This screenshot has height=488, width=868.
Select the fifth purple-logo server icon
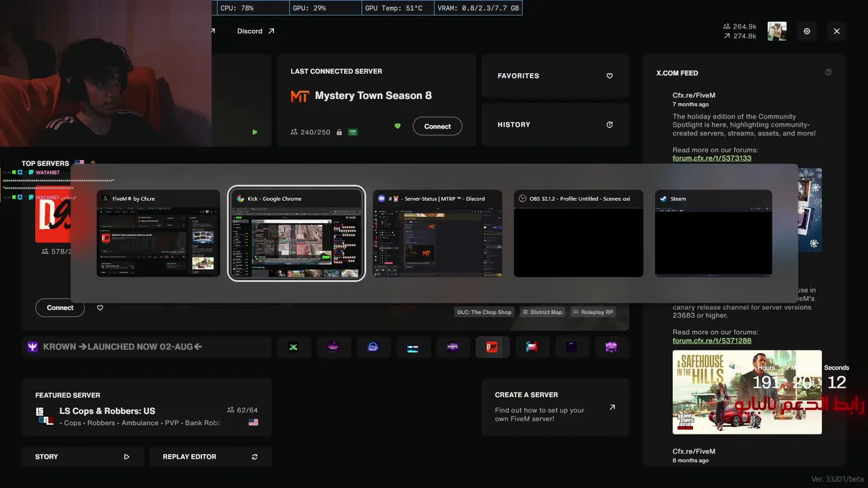pos(452,347)
